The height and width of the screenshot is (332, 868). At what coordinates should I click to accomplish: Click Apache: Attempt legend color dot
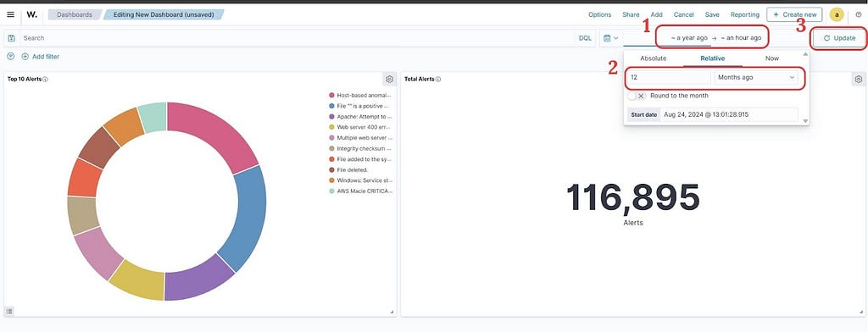click(x=331, y=117)
